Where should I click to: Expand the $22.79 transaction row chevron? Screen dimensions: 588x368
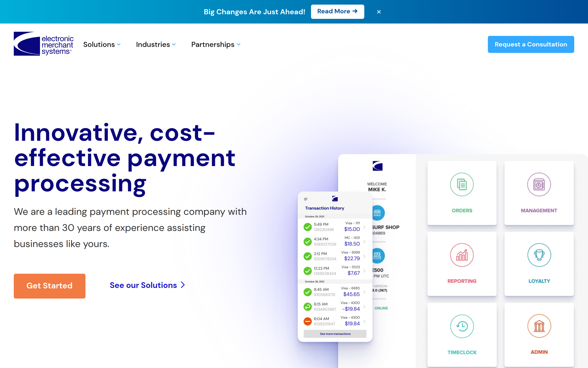364,256
